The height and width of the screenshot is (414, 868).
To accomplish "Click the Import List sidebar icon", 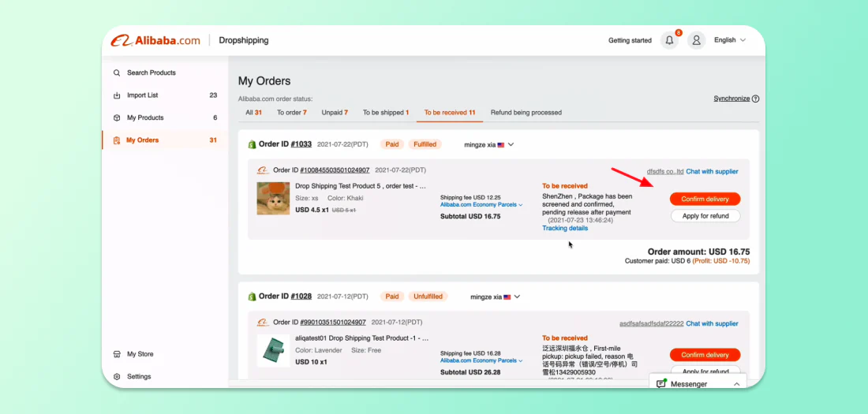I will coord(117,95).
